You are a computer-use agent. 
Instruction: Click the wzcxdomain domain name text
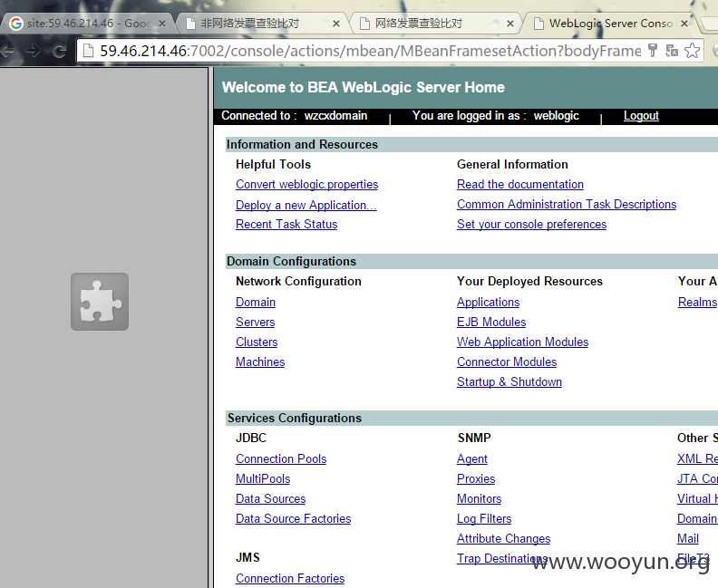(x=335, y=116)
